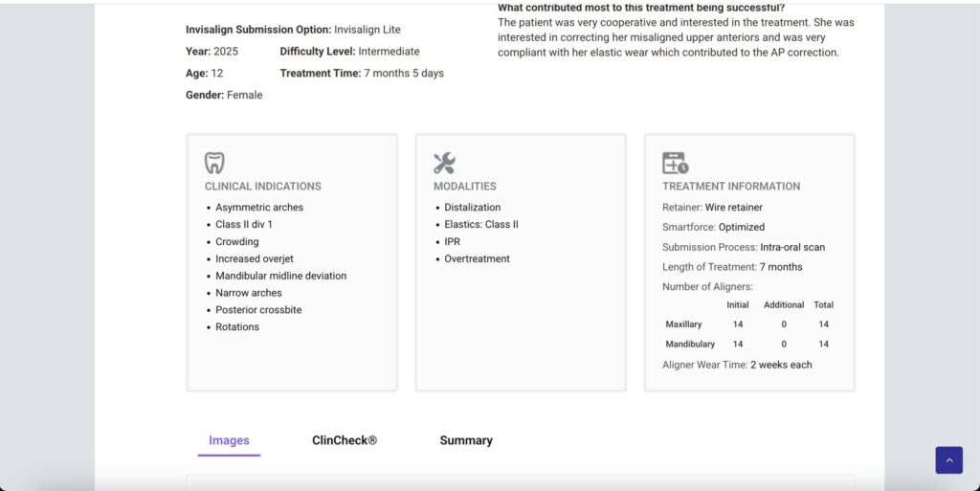Select the Summary tab
This screenshot has width=980, height=491.
click(x=466, y=441)
